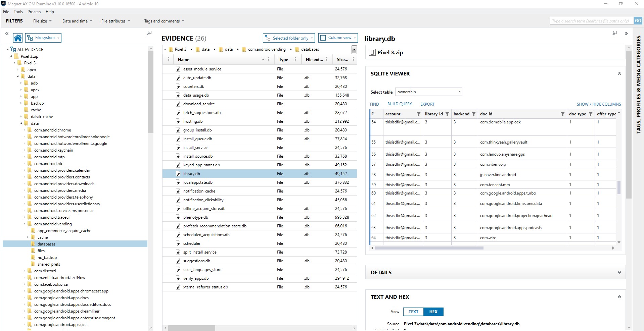
Task: Click BUILD QUERY link
Action: (x=400, y=104)
